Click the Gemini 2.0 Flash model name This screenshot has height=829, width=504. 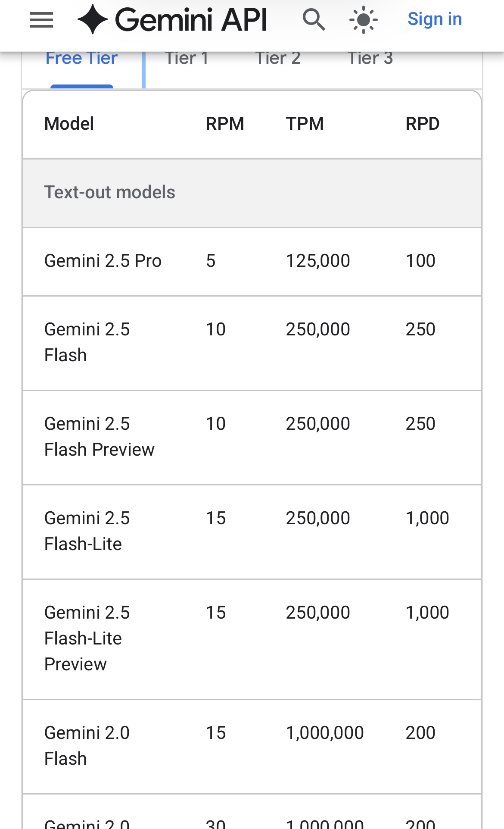coord(87,745)
